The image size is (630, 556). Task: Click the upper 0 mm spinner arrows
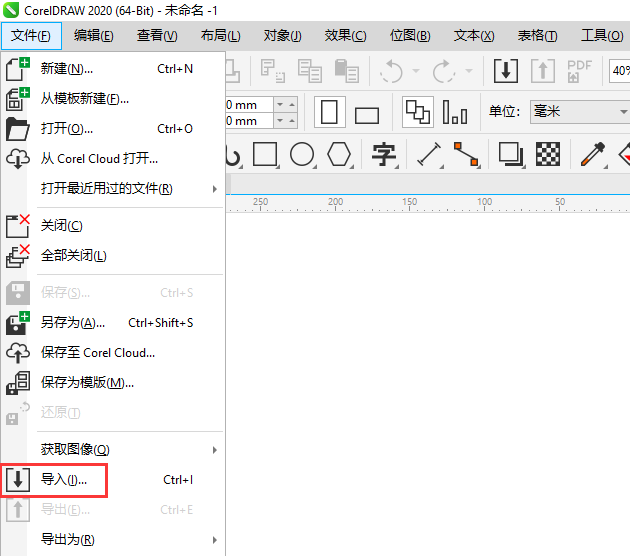286,105
